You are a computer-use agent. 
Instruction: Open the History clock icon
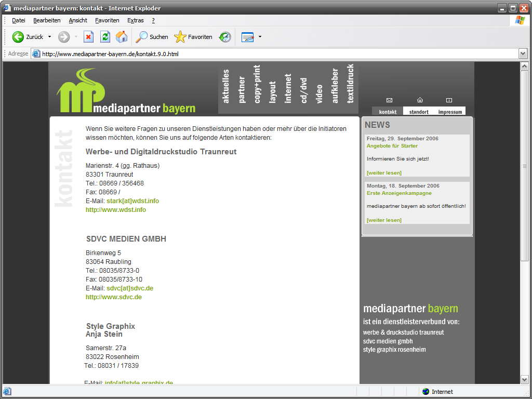click(x=225, y=37)
